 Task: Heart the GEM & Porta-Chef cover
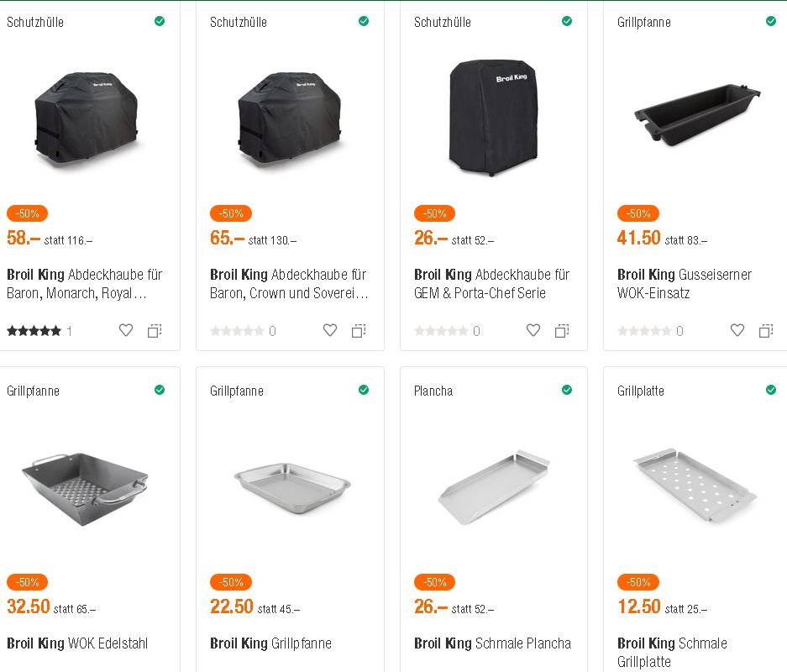pos(533,331)
